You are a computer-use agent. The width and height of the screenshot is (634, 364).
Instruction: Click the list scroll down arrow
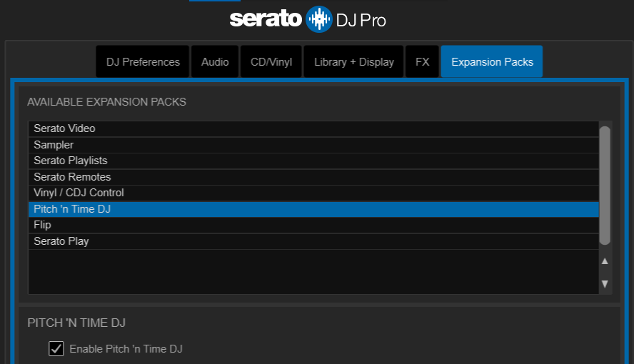pos(605,284)
